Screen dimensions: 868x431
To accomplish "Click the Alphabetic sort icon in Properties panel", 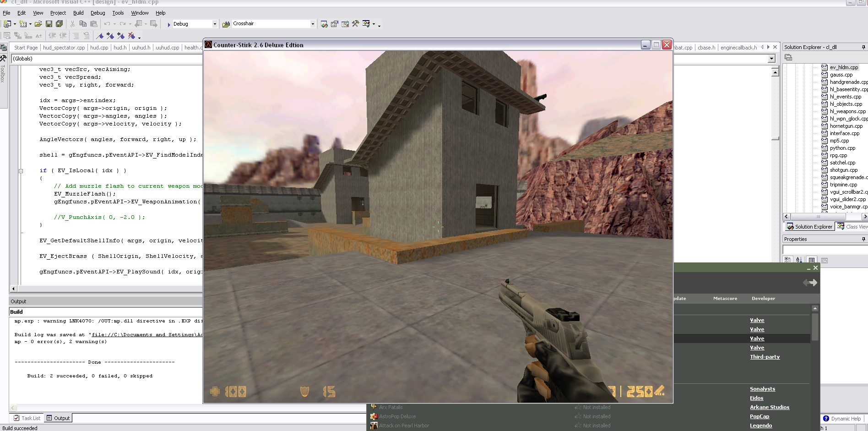I will tap(799, 260).
